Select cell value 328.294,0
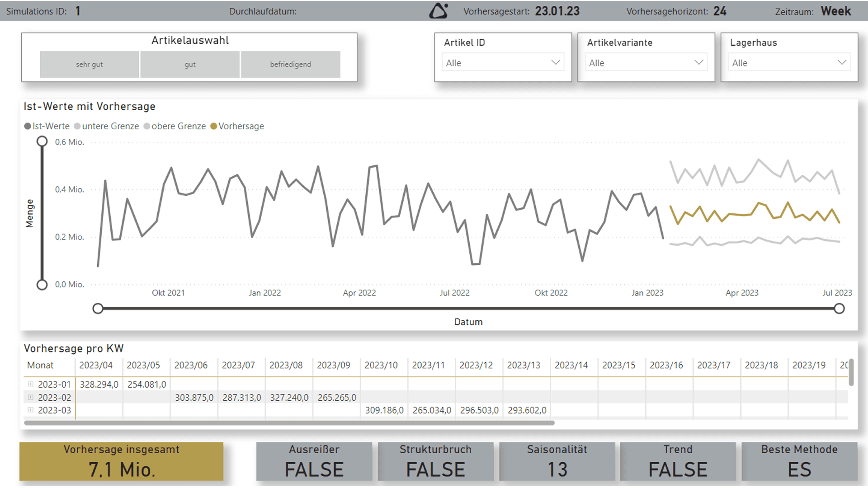This screenshot has height=488, width=868. point(99,385)
